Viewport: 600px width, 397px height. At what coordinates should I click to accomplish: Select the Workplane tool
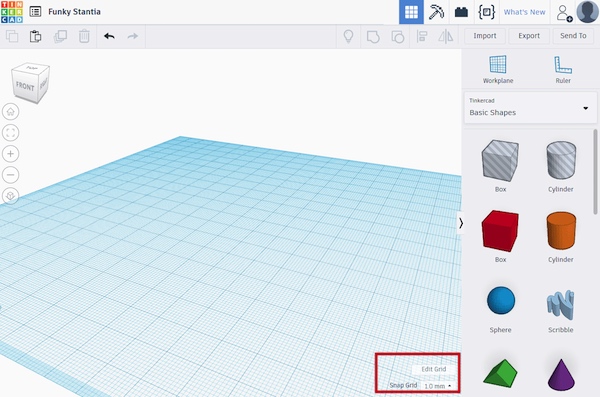(498, 69)
